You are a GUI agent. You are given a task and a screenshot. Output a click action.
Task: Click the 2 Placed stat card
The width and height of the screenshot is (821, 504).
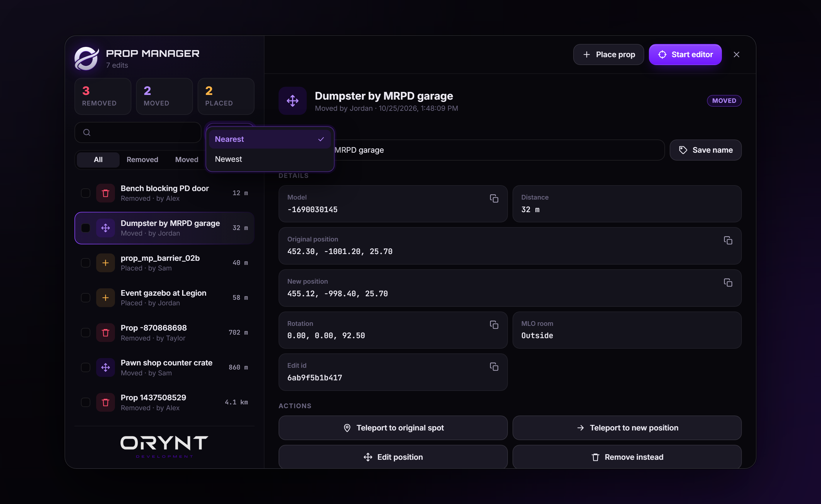point(226,97)
